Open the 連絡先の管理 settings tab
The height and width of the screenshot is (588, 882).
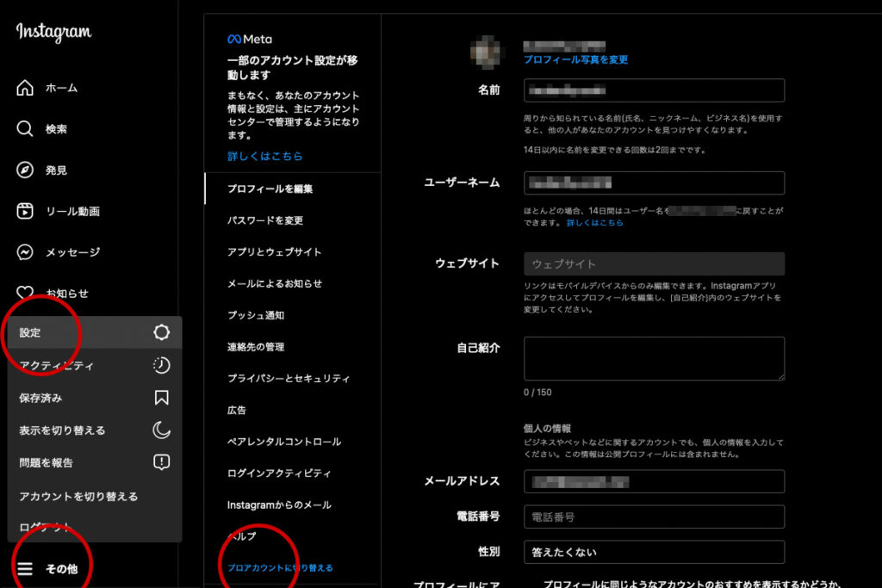click(x=293, y=347)
